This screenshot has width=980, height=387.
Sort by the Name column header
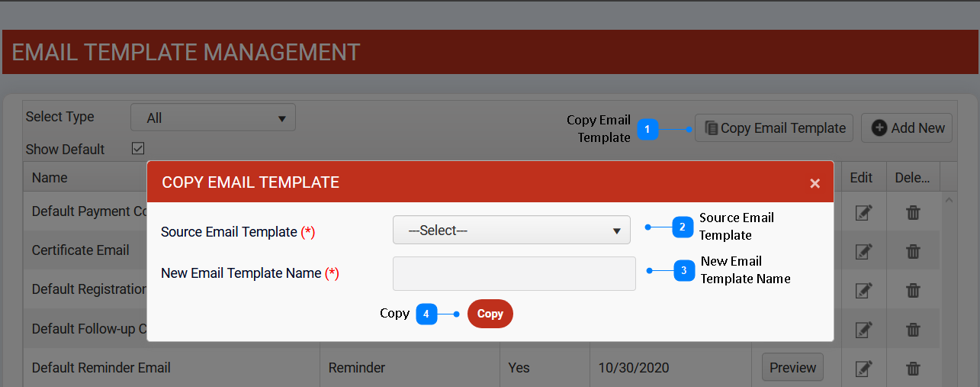click(x=50, y=178)
